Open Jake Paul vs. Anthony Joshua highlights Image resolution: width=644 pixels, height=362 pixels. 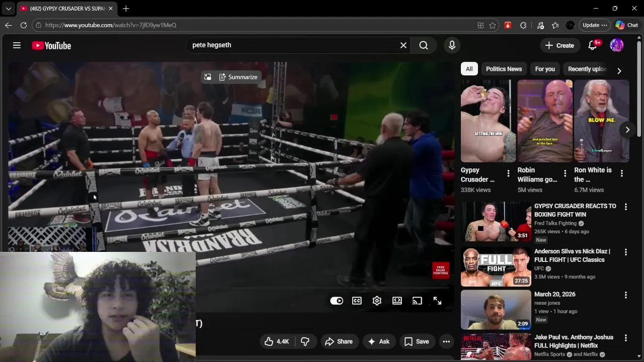point(574,341)
